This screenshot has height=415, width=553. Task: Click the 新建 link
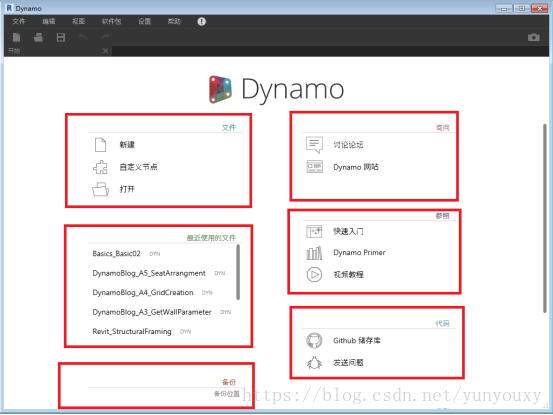tap(127, 145)
